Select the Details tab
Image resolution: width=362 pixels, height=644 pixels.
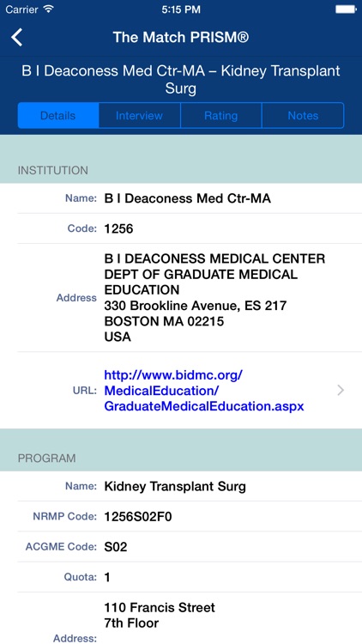[x=57, y=115]
